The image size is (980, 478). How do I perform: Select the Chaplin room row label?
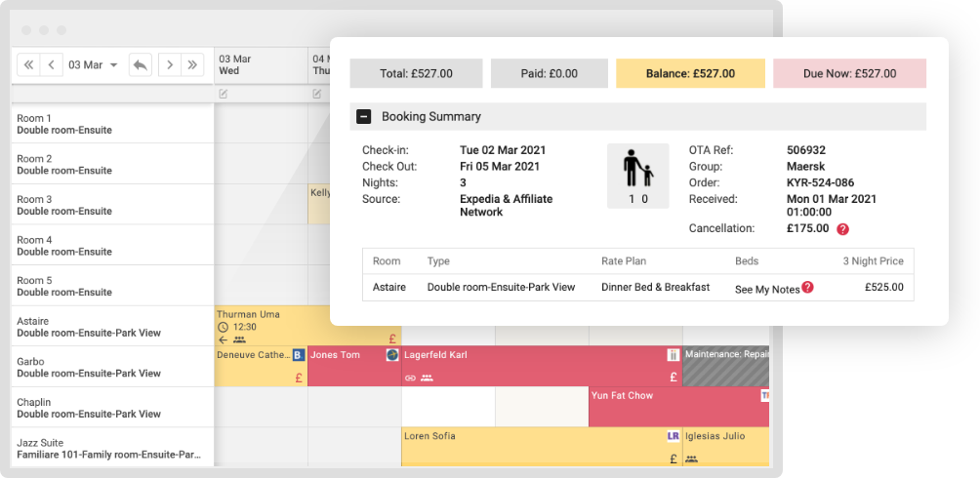click(112, 408)
